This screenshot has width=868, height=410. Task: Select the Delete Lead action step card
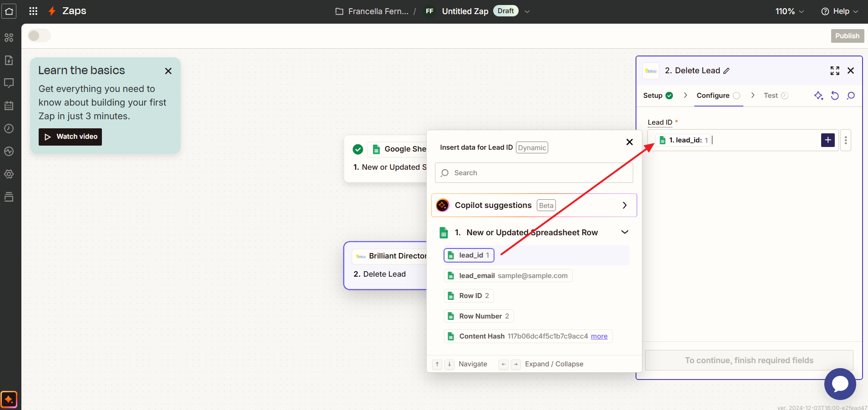385,266
